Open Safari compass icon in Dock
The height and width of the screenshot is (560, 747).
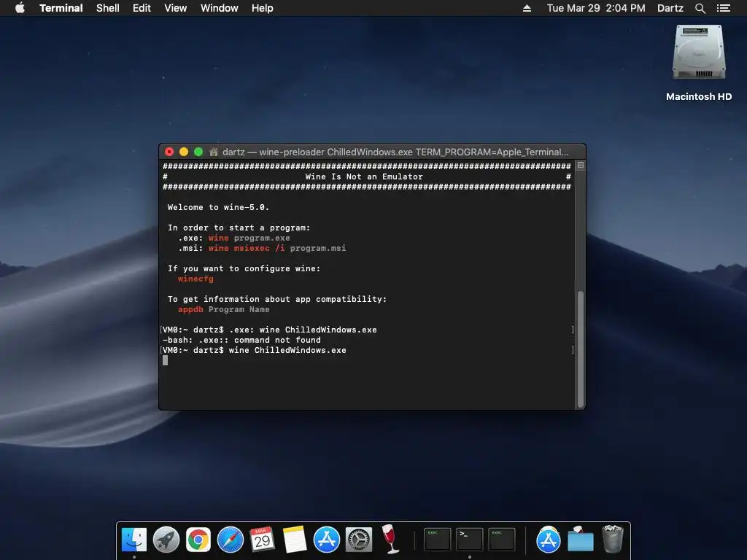pyautogui.click(x=230, y=540)
